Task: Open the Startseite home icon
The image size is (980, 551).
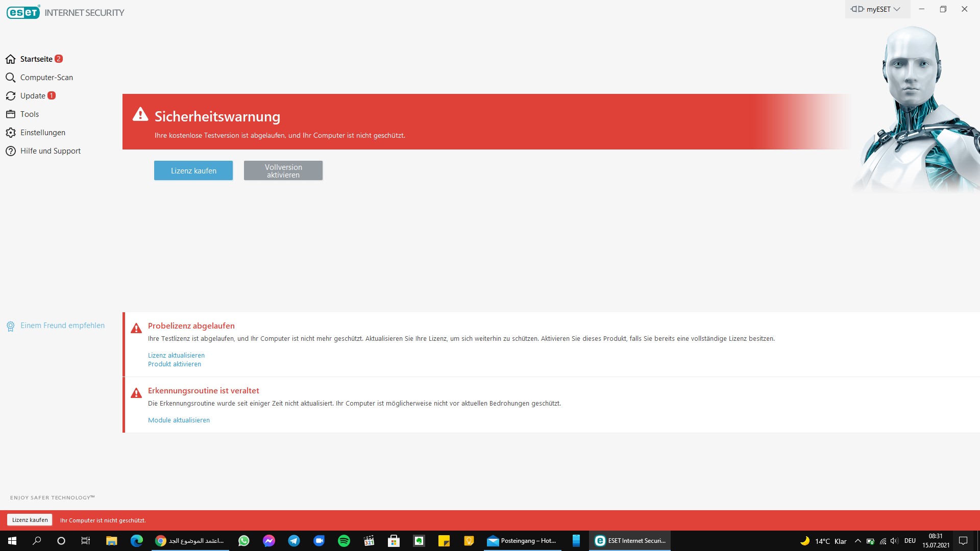Action: 11,59
